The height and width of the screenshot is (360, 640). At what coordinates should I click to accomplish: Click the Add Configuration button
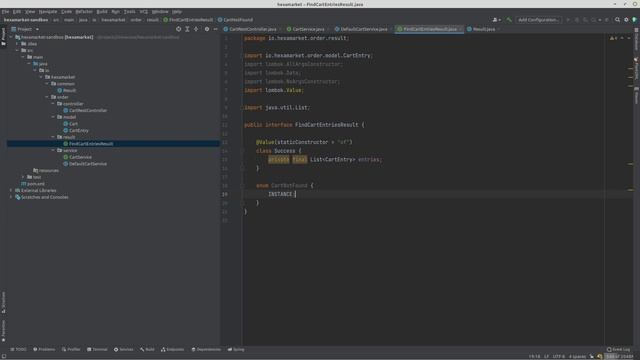click(538, 20)
